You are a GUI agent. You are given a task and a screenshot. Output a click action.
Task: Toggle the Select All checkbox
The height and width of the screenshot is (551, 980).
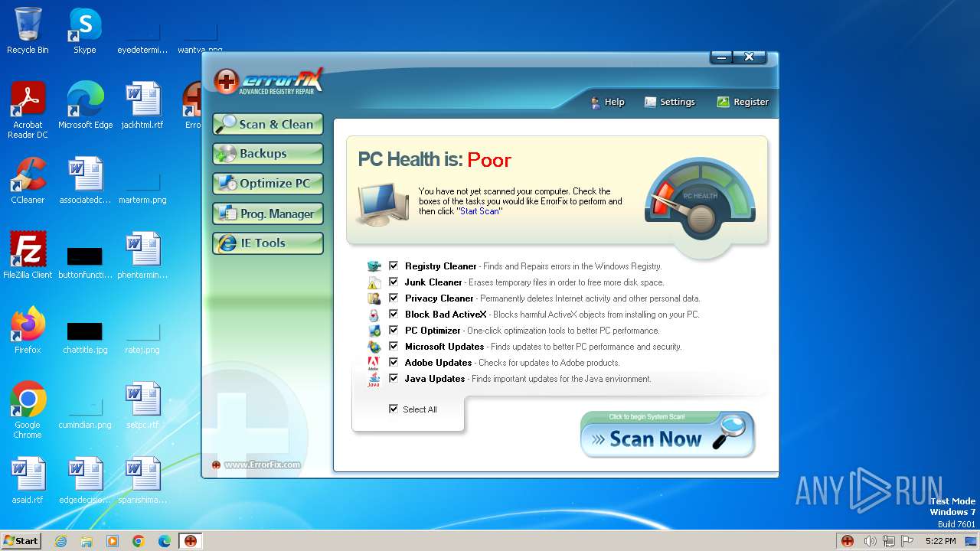coord(394,409)
